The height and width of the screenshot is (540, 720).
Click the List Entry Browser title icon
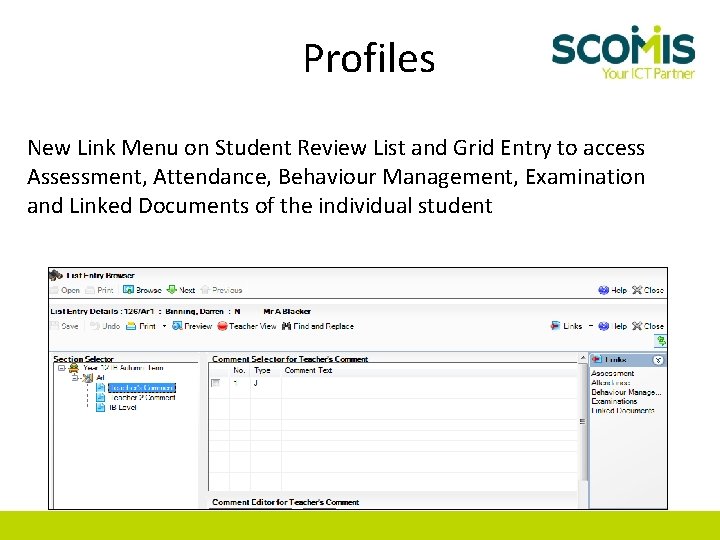click(56, 275)
